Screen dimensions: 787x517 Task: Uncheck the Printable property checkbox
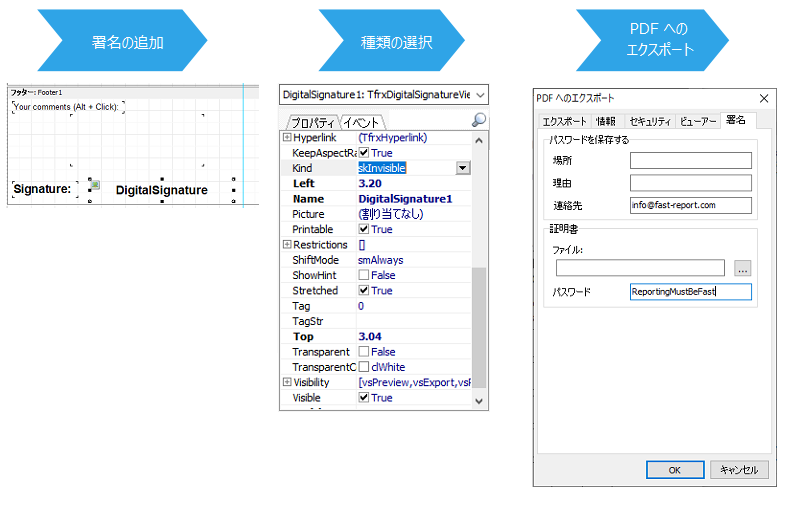pos(364,229)
